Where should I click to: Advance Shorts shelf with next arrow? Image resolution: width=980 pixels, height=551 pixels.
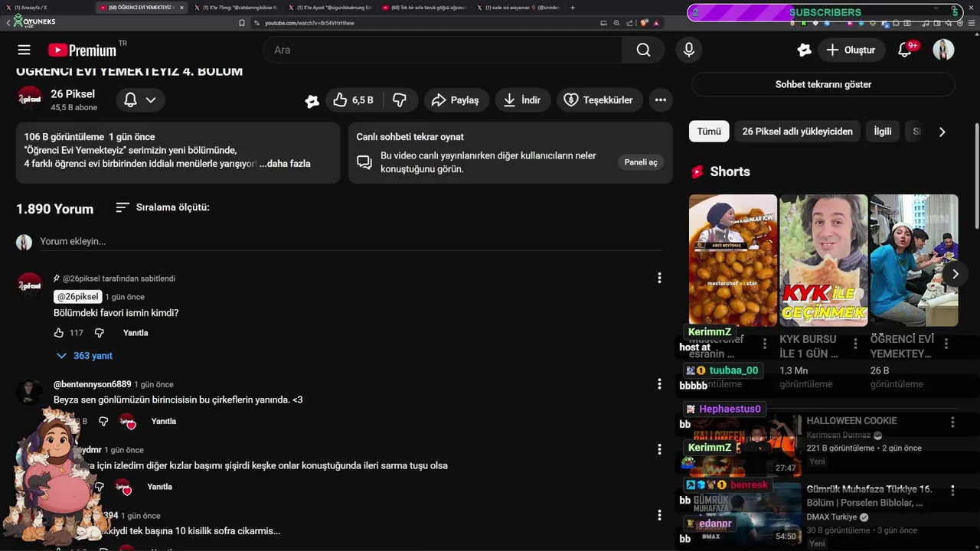[955, 274]
